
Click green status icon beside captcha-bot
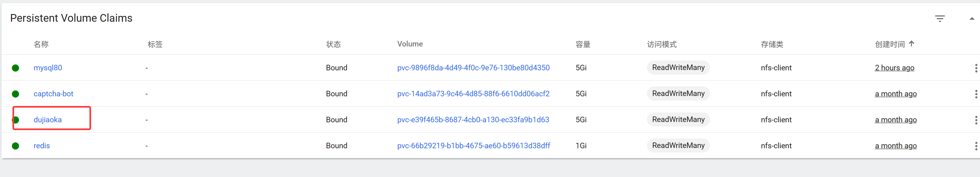coord(16,94)
